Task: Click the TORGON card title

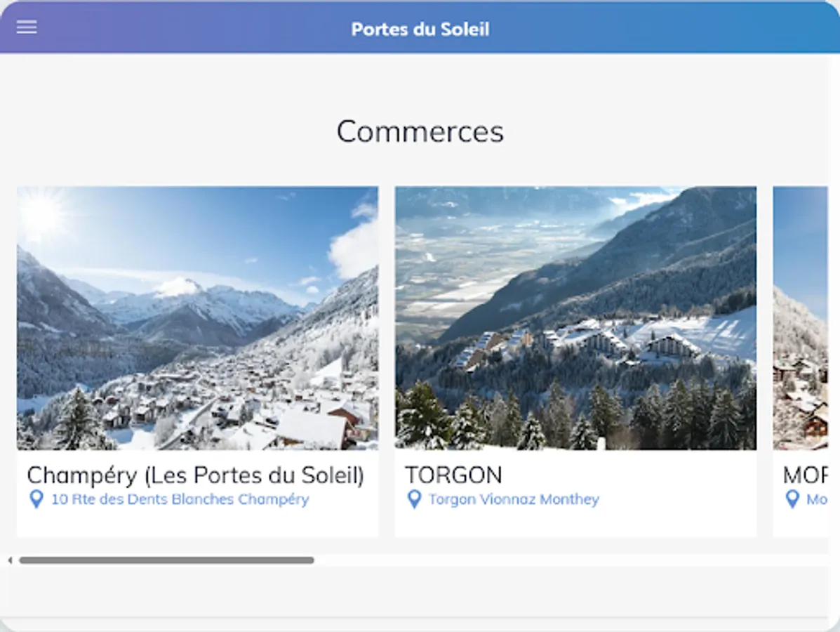Action: (x=454, y=475)
